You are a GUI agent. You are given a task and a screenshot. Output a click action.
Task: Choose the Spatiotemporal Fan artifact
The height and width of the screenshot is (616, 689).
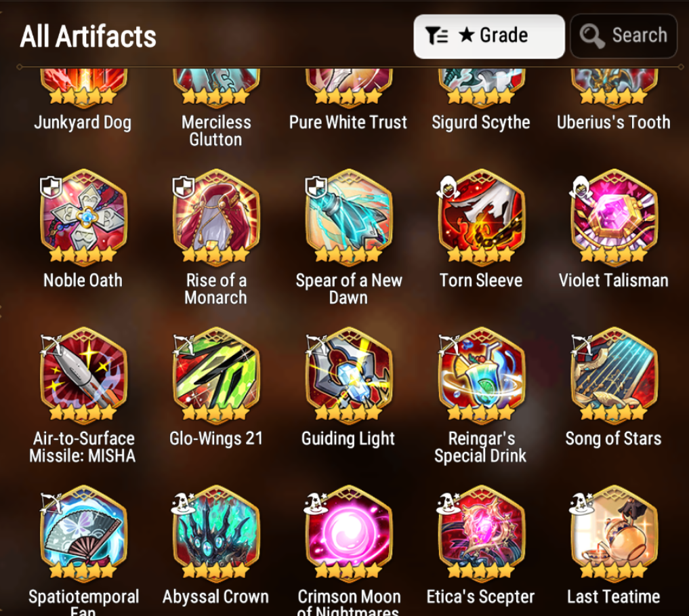pos(83,534)
